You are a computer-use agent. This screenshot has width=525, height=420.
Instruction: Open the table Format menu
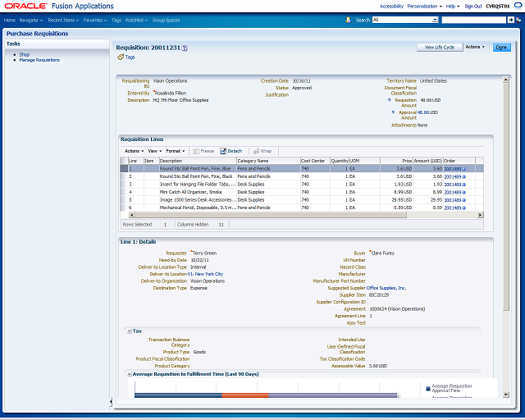176,151
